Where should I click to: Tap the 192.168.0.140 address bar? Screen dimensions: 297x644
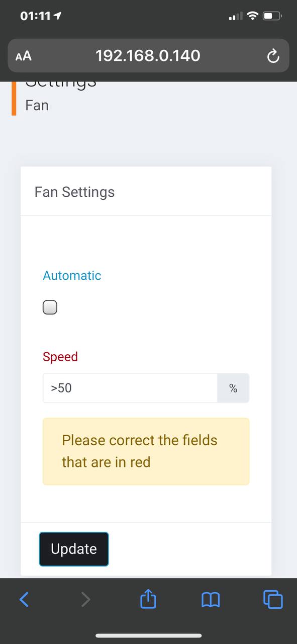tap(148, 55)
